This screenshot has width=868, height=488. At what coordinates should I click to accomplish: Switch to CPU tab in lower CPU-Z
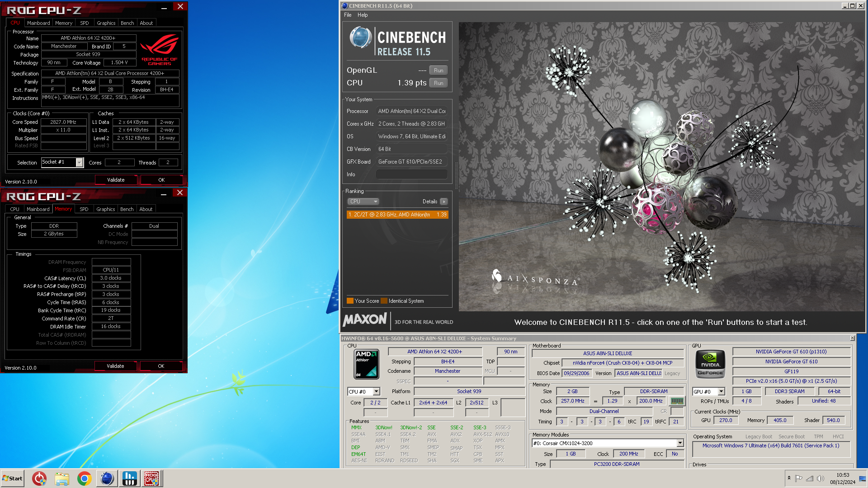point(15,209)
